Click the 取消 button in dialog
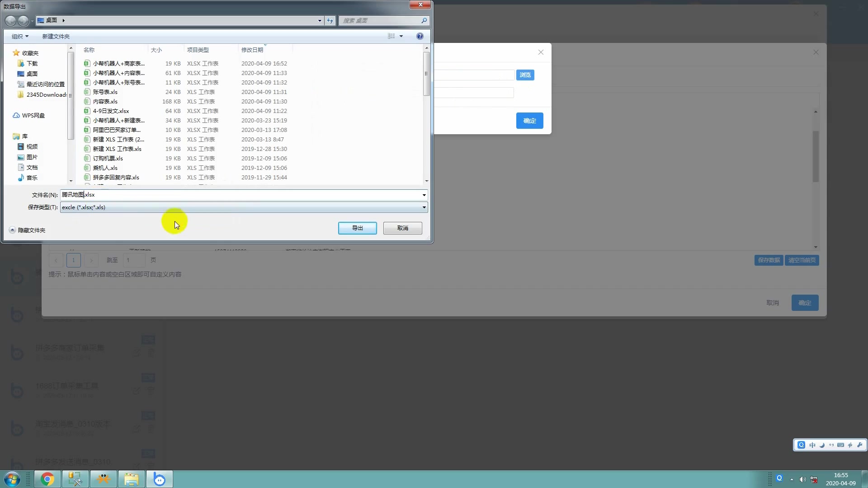 [x=402, y=228]
